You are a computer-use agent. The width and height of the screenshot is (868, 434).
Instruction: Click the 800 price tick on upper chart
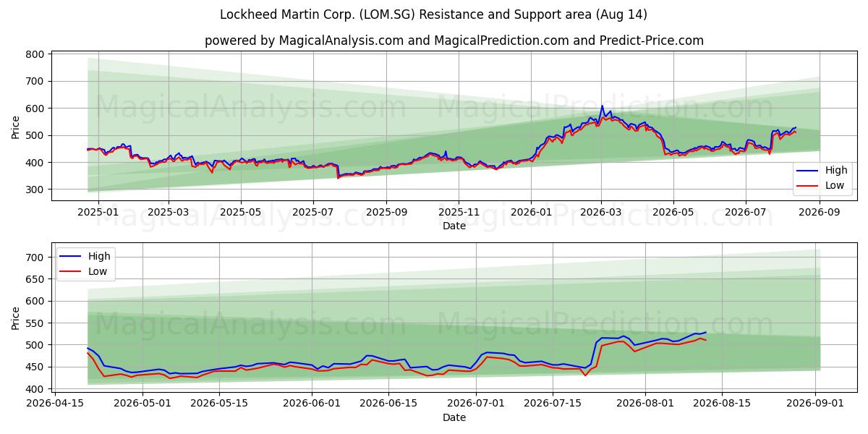coord(35,54)
